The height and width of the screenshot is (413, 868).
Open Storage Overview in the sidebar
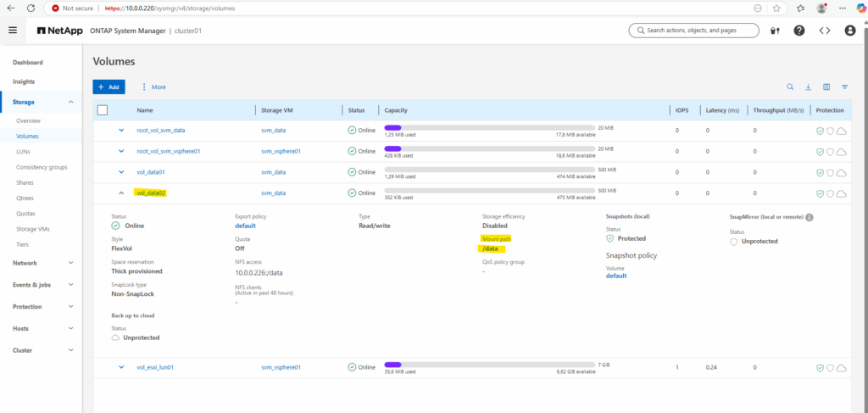click(28, 120)
